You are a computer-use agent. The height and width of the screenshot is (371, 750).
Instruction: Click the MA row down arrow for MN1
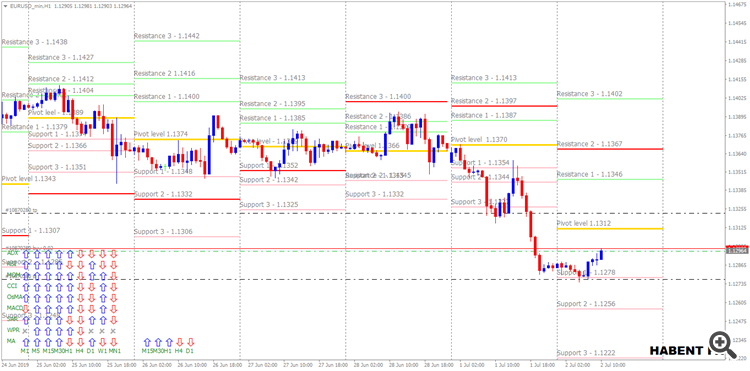(x=114, y=342)
